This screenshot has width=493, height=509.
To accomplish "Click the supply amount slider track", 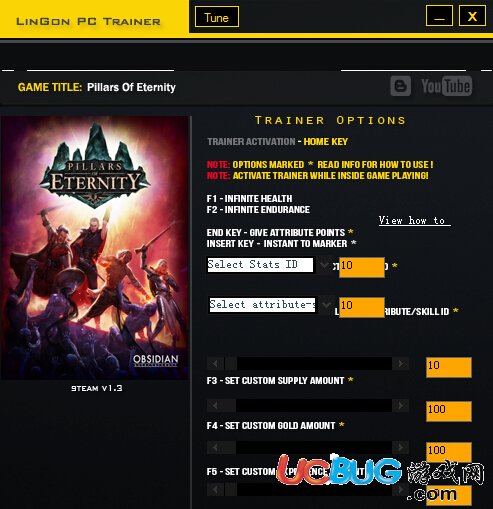I will point(314,363).
